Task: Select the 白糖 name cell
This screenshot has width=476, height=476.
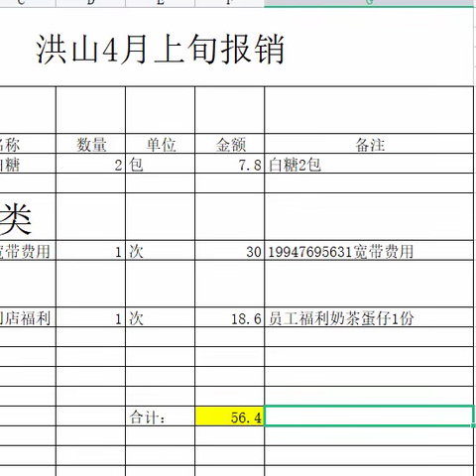Action: (28, 164)
